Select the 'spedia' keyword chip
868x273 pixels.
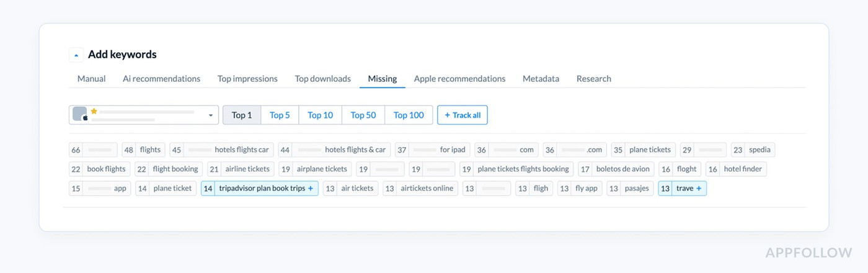(x=753, y=150)
